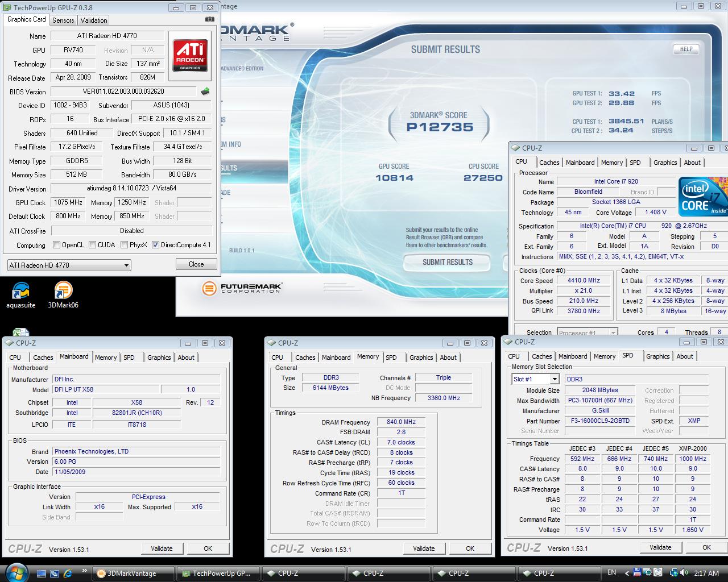Click the 3DMarkVantage taskbar button
Image resolution: width=728 pixels, height=582 pixels.
point(133,573)
